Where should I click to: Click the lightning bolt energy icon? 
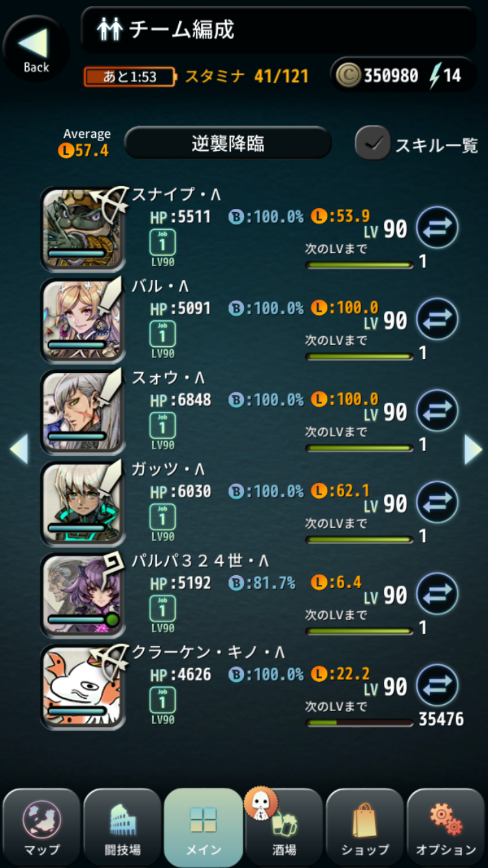coord(435,76)
